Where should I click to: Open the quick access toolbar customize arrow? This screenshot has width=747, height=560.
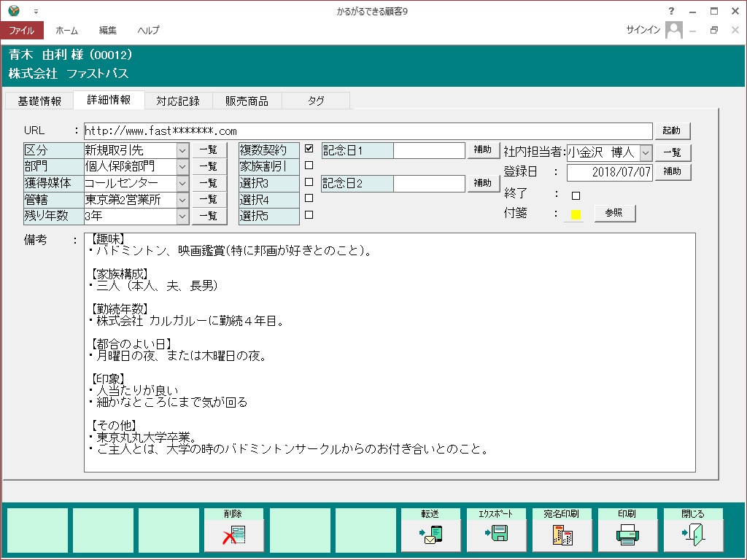(x=36, y=12)
